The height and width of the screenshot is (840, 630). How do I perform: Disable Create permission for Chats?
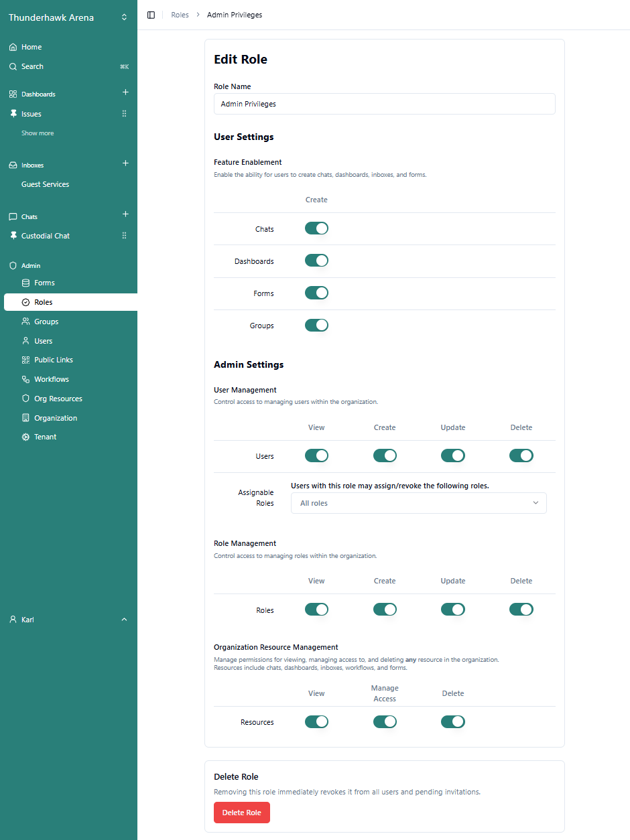[316, 228]
